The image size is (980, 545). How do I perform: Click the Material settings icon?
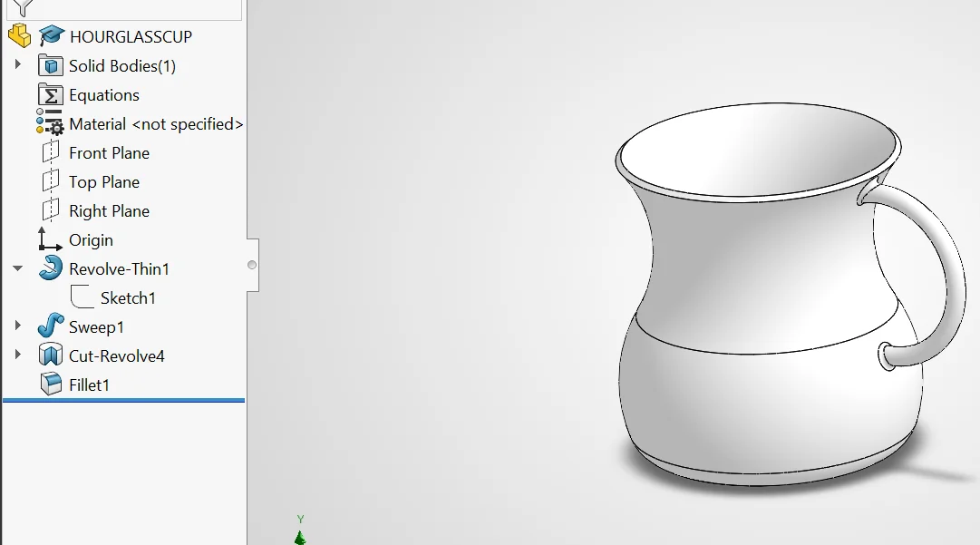[x=50, y=122]
